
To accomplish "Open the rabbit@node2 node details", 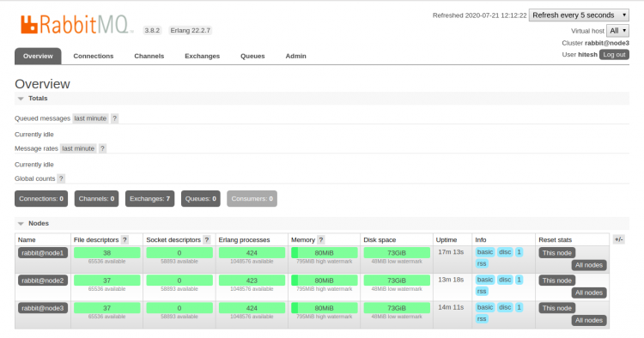I will tap(43, 281).
